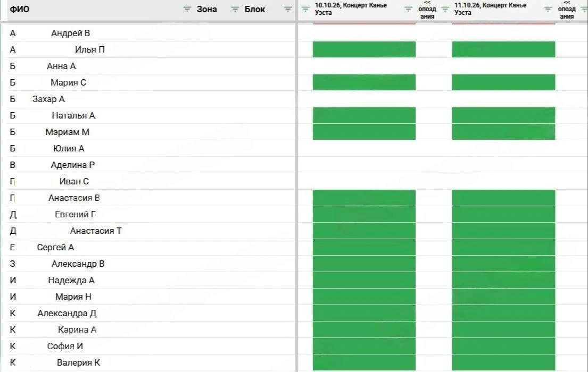The image size is (588, 372).
Task: Open filter of опоздания column after 10.10.26
Action: tap(445, 10)
